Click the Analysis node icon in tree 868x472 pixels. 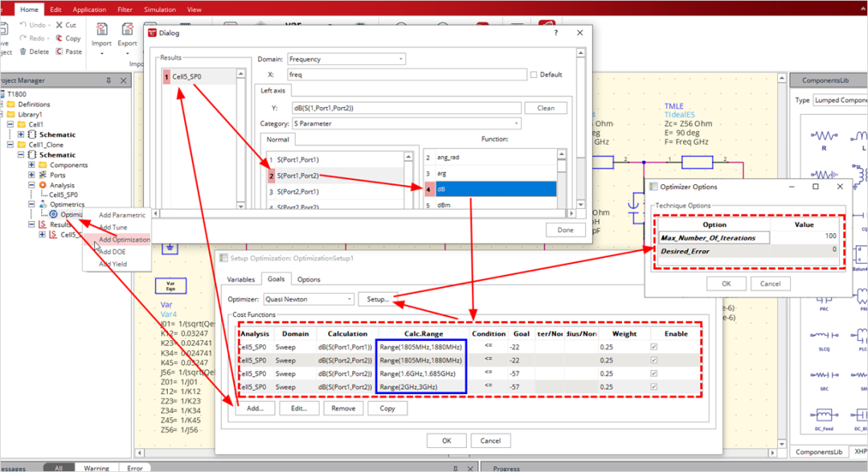pos(43,185)
